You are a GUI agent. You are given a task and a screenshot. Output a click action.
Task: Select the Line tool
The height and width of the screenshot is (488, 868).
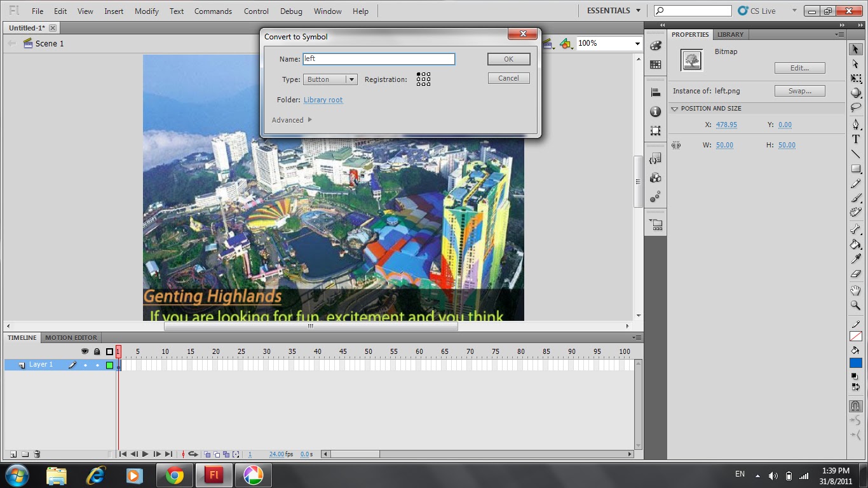[x=856, y=154]
